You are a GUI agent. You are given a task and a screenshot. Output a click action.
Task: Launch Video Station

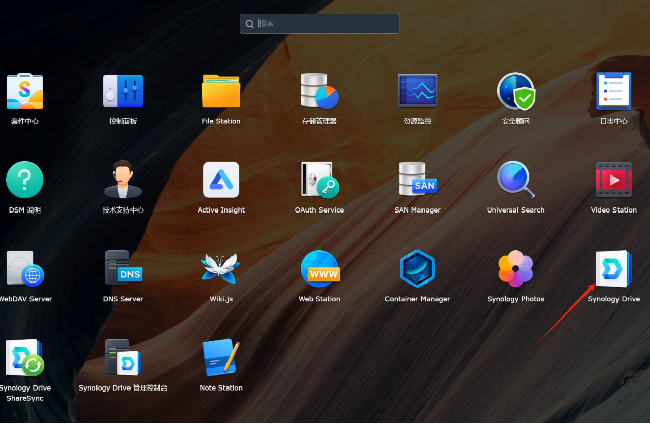coord(613,180)
